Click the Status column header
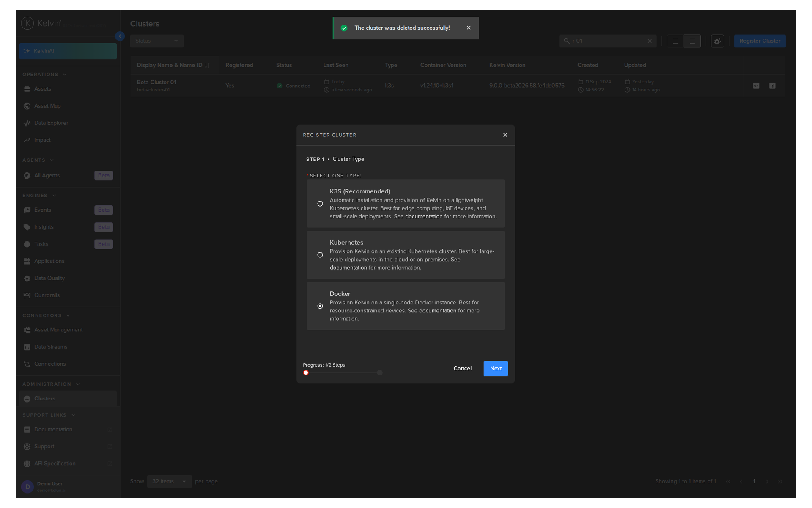This screenshot has height=508, width=812. tap(284, 65)
